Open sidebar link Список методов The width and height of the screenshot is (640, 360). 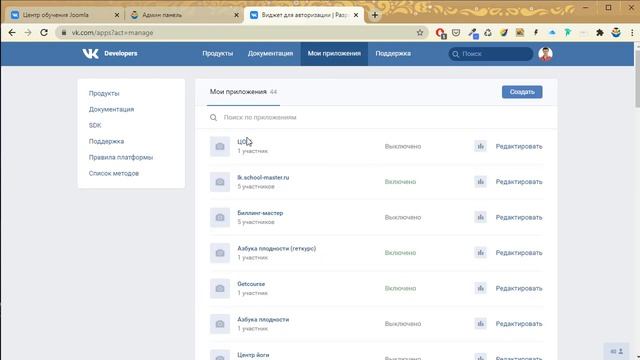[114, 173]
